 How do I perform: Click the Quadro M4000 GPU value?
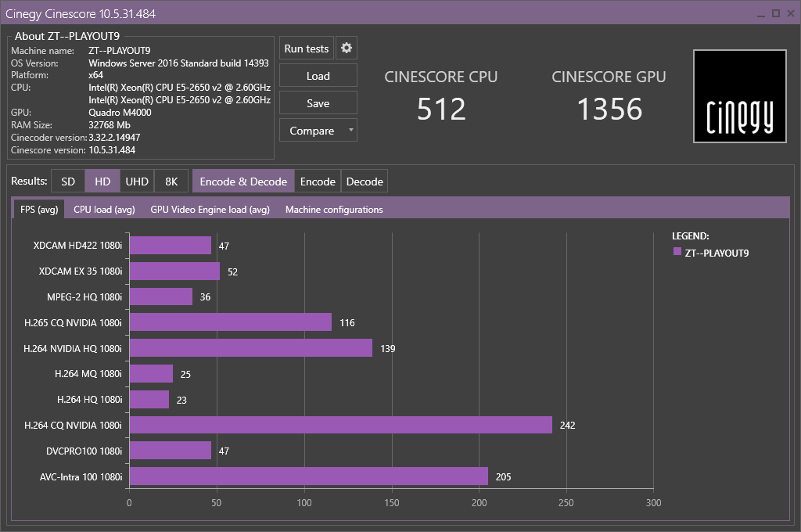pyautogui.click(x=120, y=113)
